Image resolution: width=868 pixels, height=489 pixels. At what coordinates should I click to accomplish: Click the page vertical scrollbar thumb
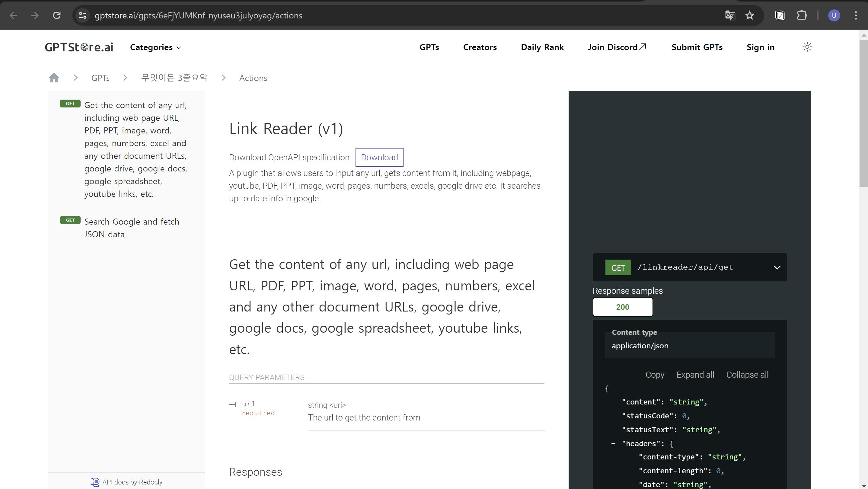click(863, 113)
